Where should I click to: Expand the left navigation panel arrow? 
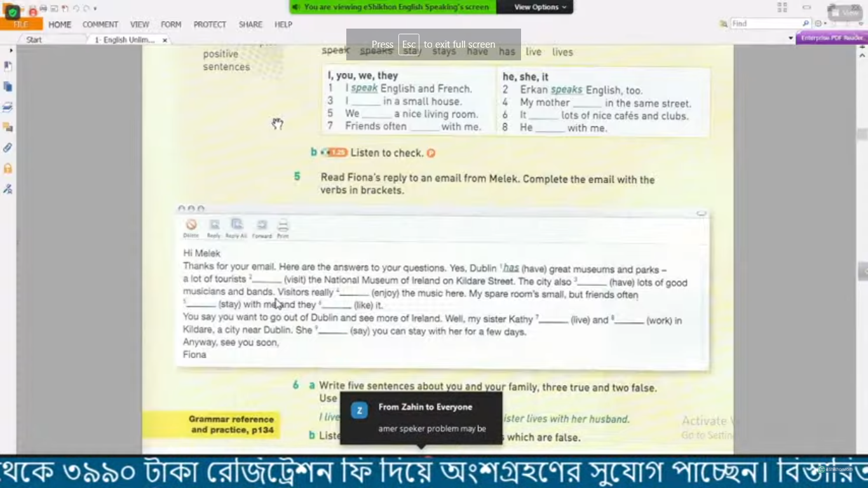coord(11,50)
